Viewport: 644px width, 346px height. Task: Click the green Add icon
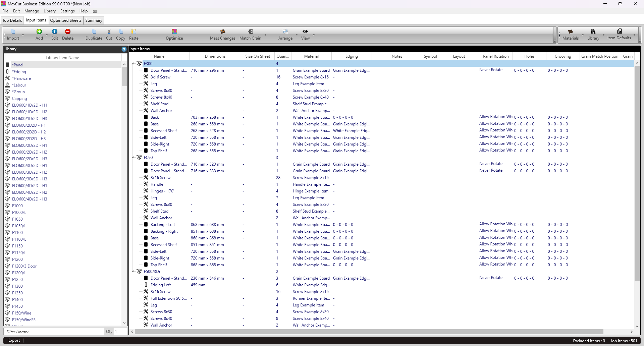coord(39,32)
